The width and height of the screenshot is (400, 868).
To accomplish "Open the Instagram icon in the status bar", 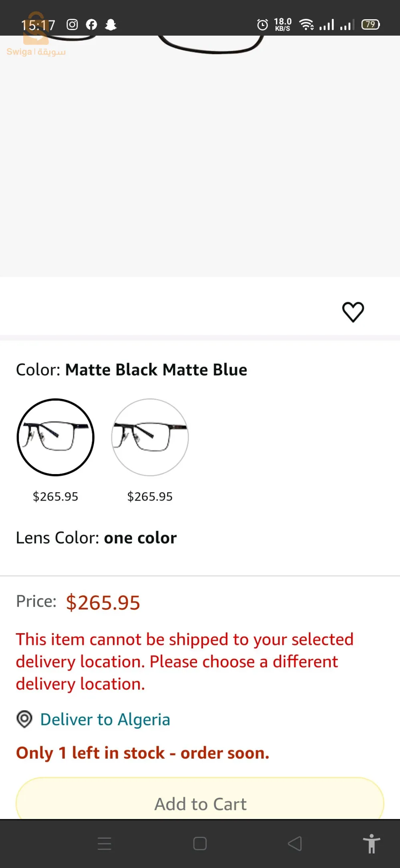I will (x=72, y=24).
